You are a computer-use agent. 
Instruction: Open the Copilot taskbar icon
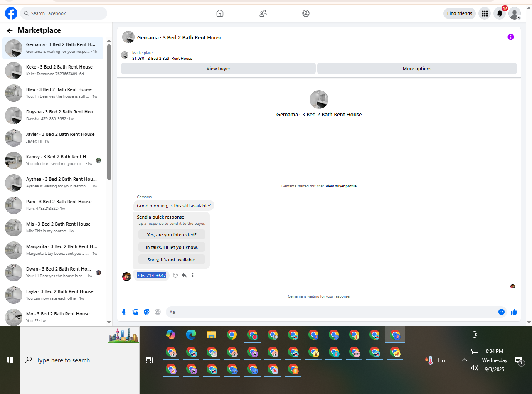pyautogui.click(x=171, y=335)
